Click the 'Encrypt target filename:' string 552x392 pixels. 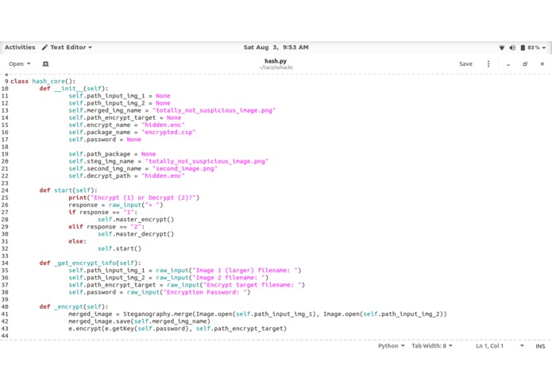click(254, 285)
